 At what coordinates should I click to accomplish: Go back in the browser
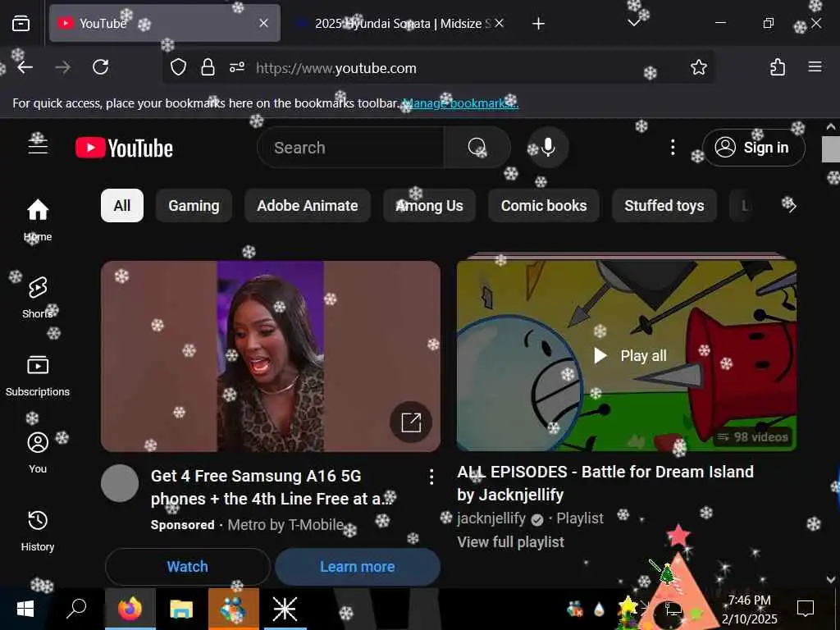coord(25,67)
